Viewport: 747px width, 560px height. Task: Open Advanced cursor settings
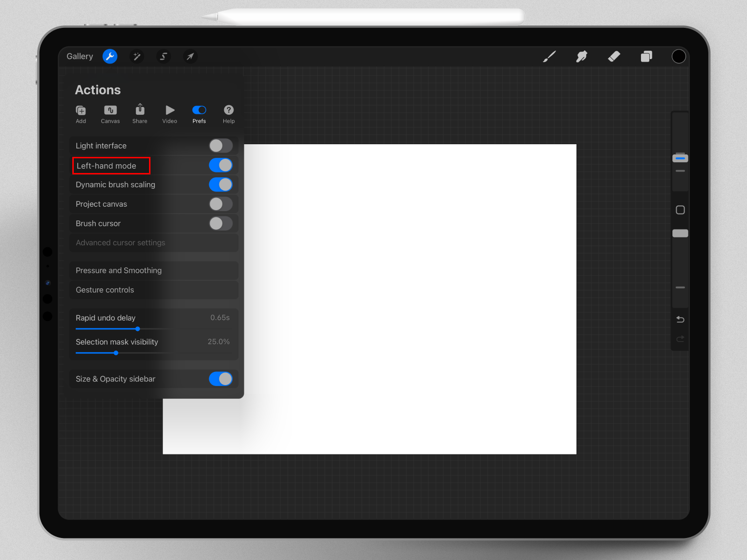[x=154, y=243]
